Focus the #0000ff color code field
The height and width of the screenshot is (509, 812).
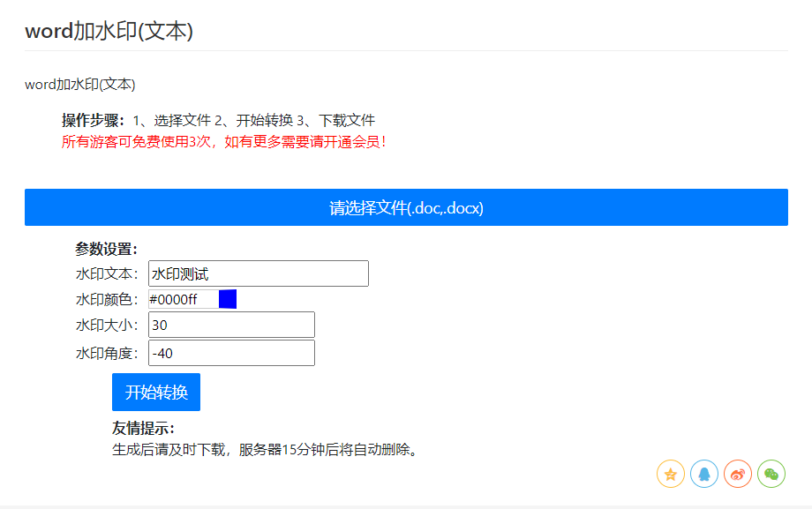(x=183, y=299)
